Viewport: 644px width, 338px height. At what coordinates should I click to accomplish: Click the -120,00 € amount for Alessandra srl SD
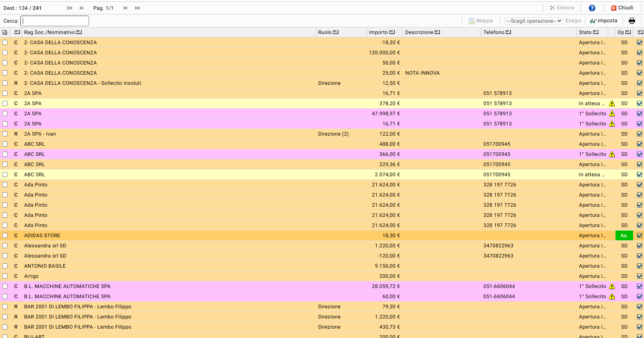click(x=389, y=256)
